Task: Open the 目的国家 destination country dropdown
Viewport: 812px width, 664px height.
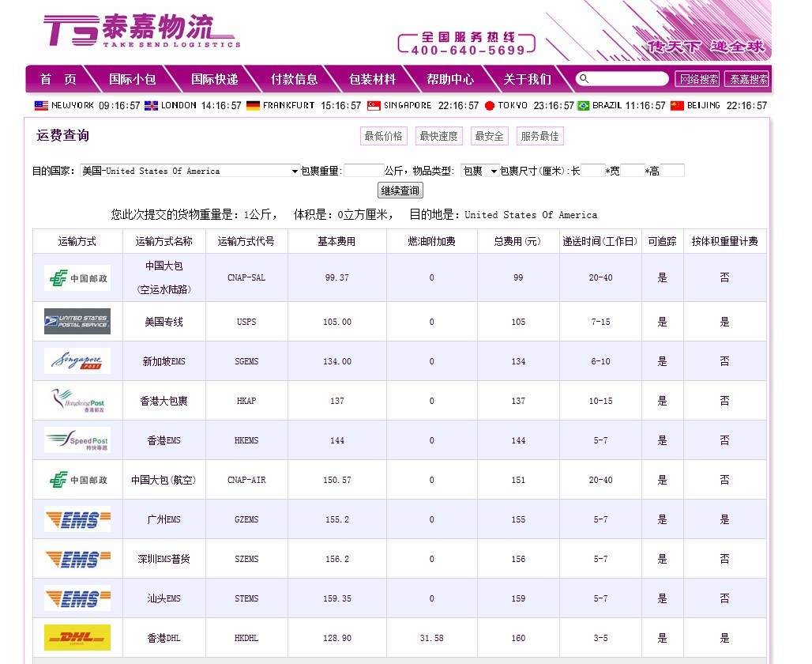Action: coord(190,171)
